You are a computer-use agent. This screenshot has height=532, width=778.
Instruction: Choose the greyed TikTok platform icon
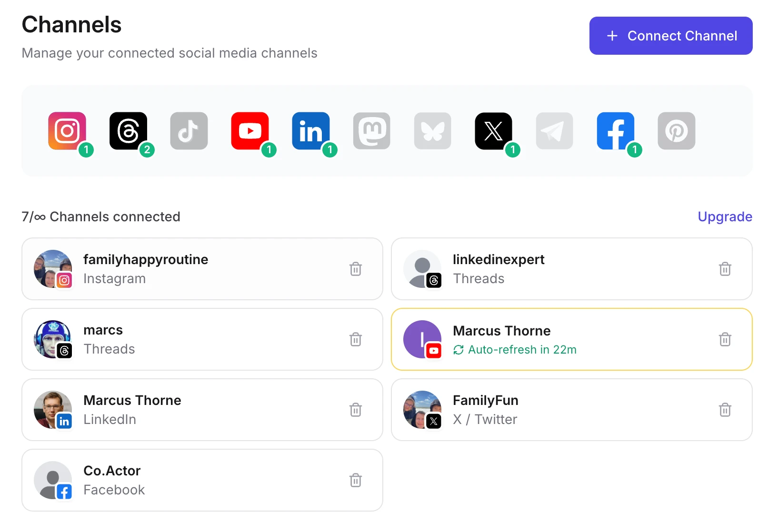tap(189, 131)
